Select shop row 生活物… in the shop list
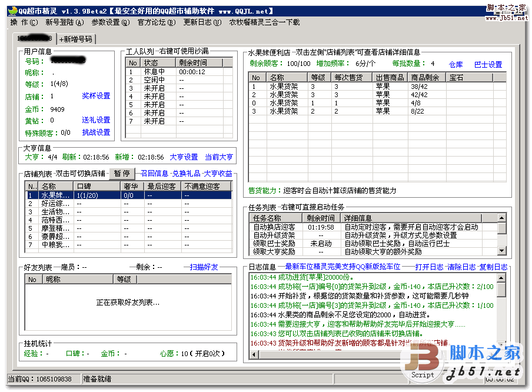The image size is (532, 392). [x=129, y=212]
